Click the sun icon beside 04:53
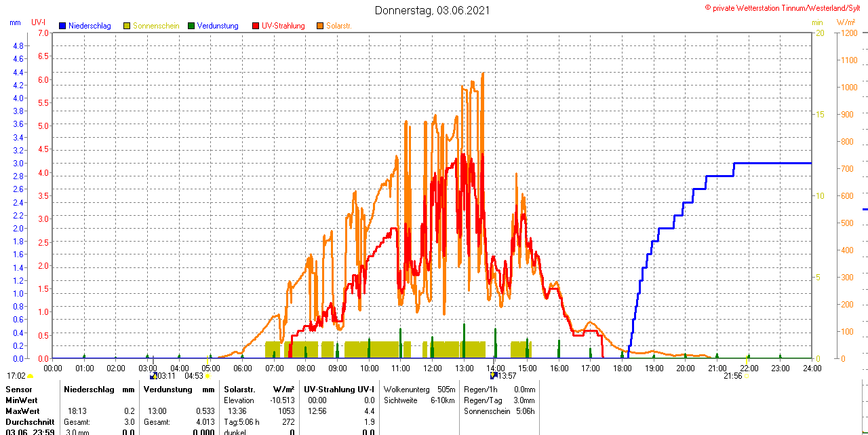 [x=208, y=375]
